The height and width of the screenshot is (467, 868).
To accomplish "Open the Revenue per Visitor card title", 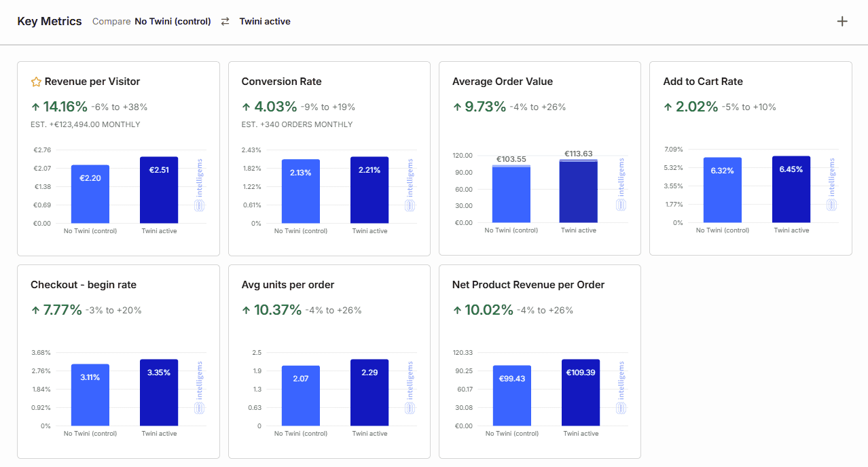I will pyautogui.click(x=92, y=82).
